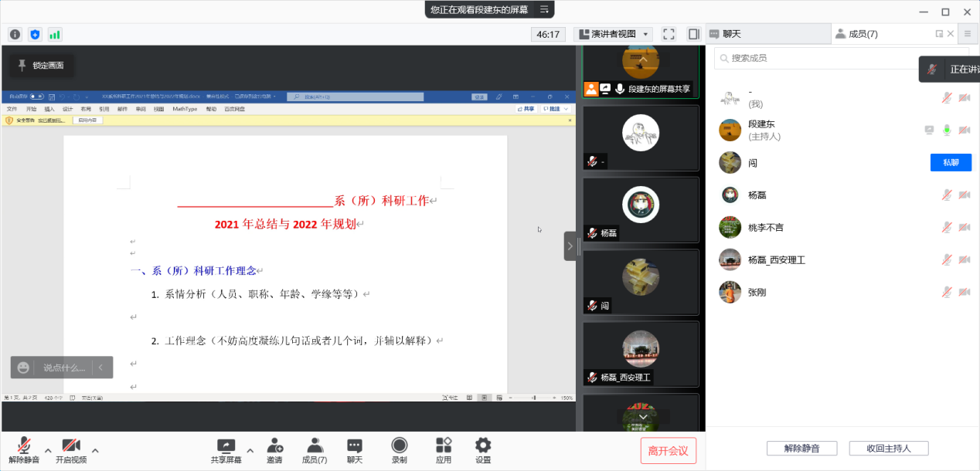Screen dimensions: 980x471
Task: Collapse the video thumbnail strip arrow
Action: [570, 246]
